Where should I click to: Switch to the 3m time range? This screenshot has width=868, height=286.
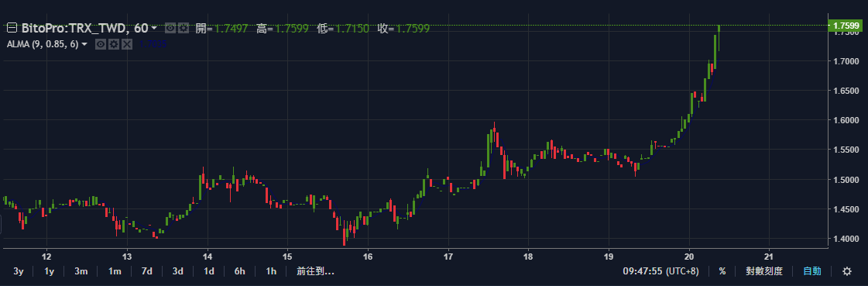[x=81, y=271]
